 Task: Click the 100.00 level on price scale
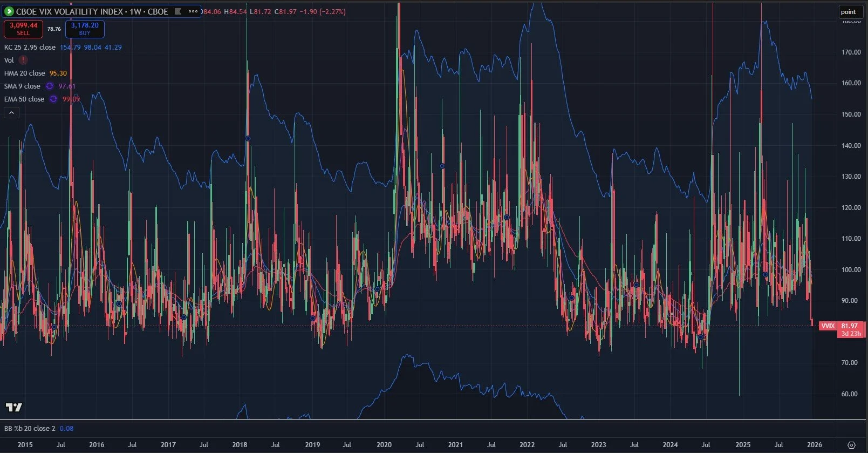851,269
